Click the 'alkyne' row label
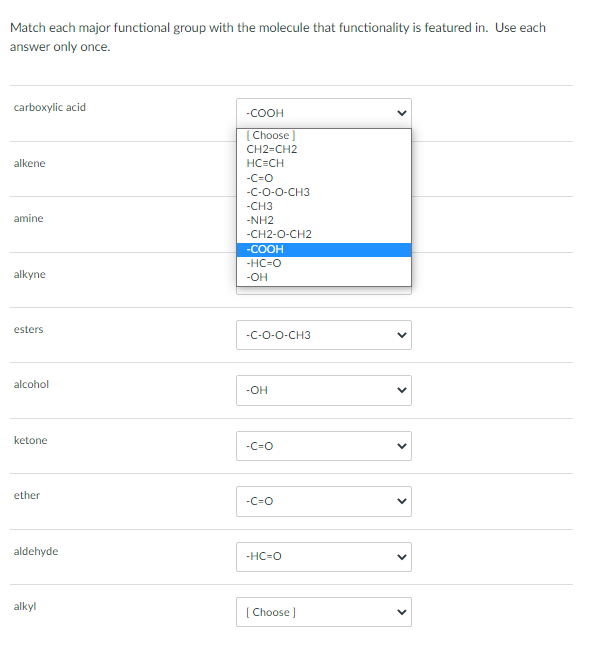Screen dimensions: 589x647 point(30,274)
